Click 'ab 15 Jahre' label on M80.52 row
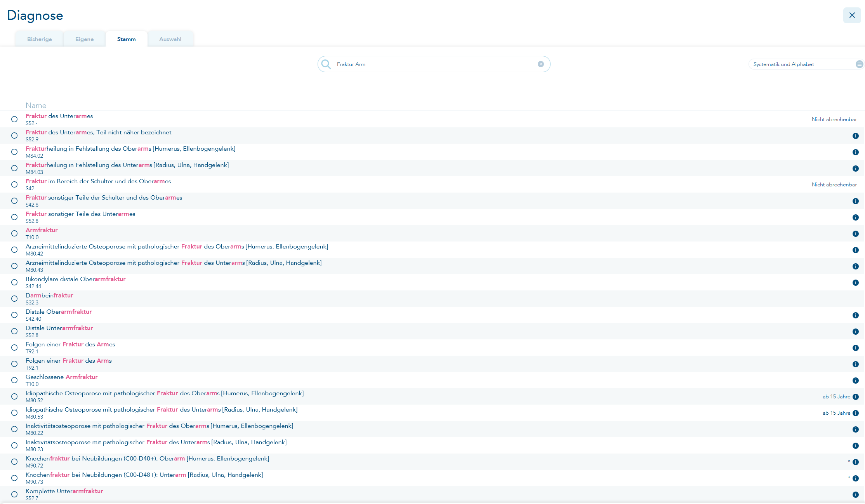 click(836, 397)
